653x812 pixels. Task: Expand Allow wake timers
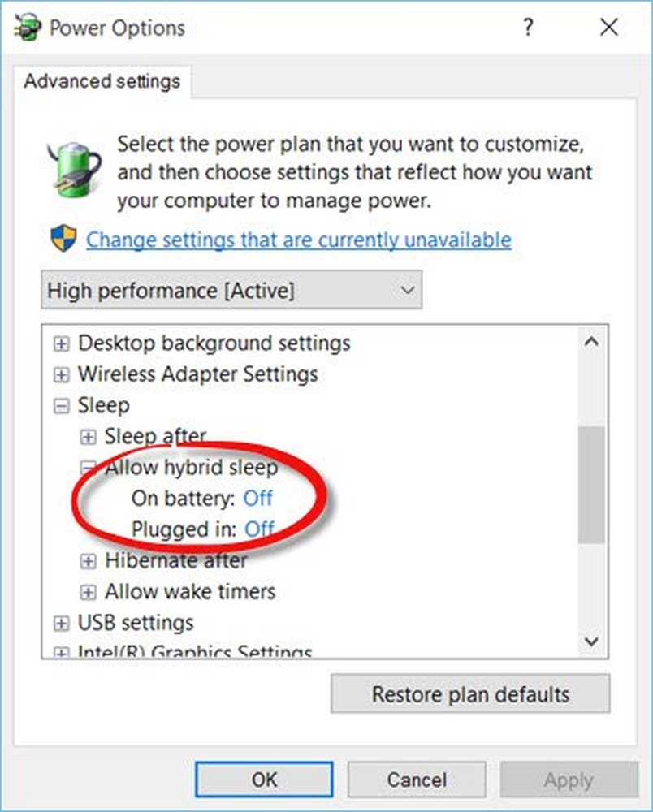point(89,592)
